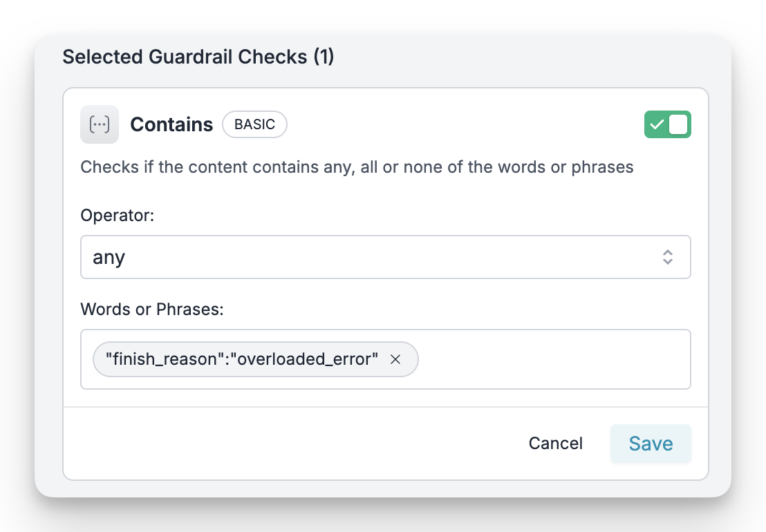This screenshot has width=766, height=532.
Task: Save the Contains guardrail check
Action: pos(651,443)
